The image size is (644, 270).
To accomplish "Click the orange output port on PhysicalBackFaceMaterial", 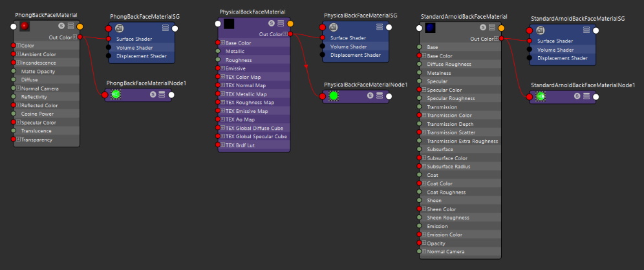I will tap(290, 24).
